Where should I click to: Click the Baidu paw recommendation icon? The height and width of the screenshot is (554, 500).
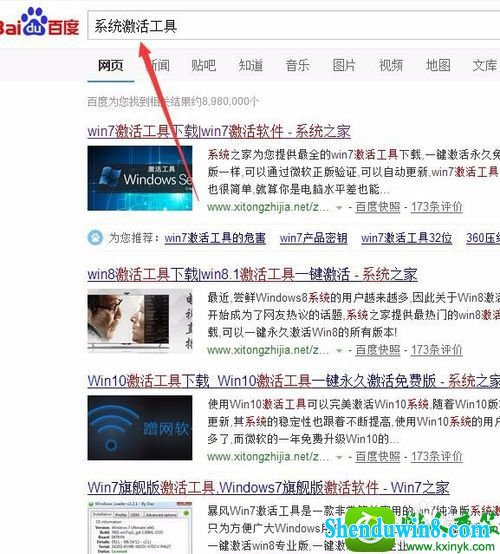(x=95, y=238)
